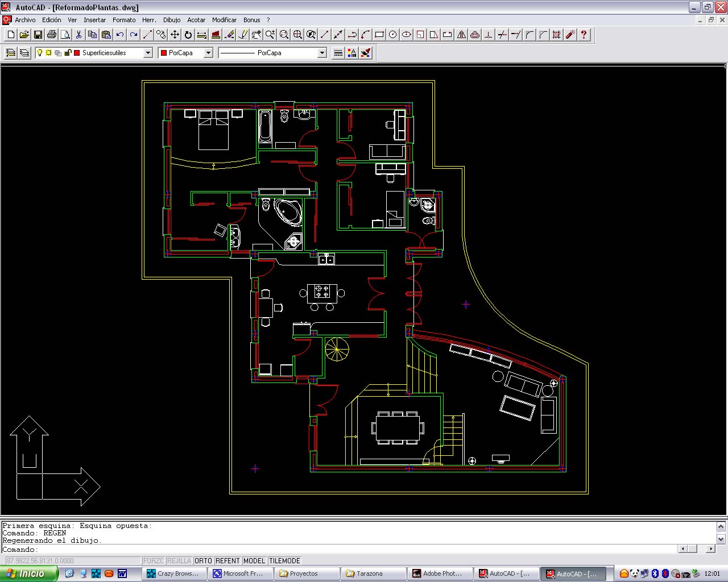Toggle ORTO mode in status bar
728x582 pixels.
point(203,560)
